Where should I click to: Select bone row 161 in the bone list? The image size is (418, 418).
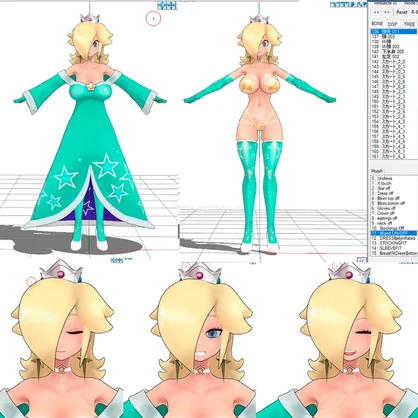[394, 156]
